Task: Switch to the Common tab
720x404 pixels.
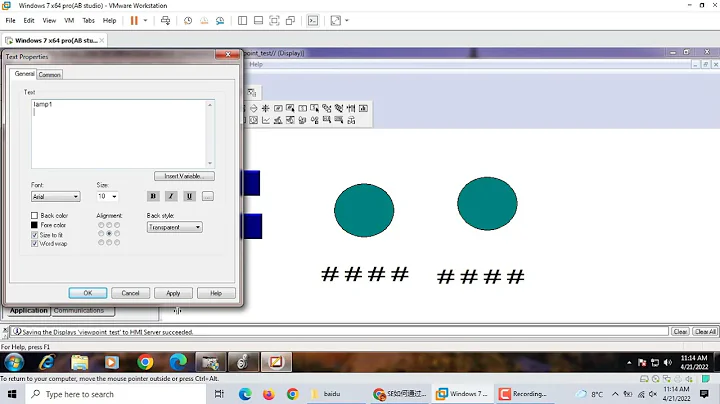Action: 50,74
